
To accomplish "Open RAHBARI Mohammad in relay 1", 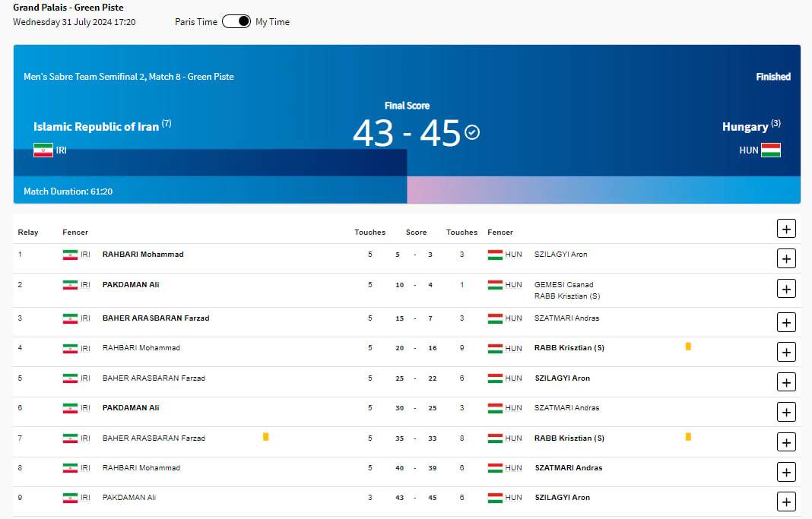I will point(143,255).
